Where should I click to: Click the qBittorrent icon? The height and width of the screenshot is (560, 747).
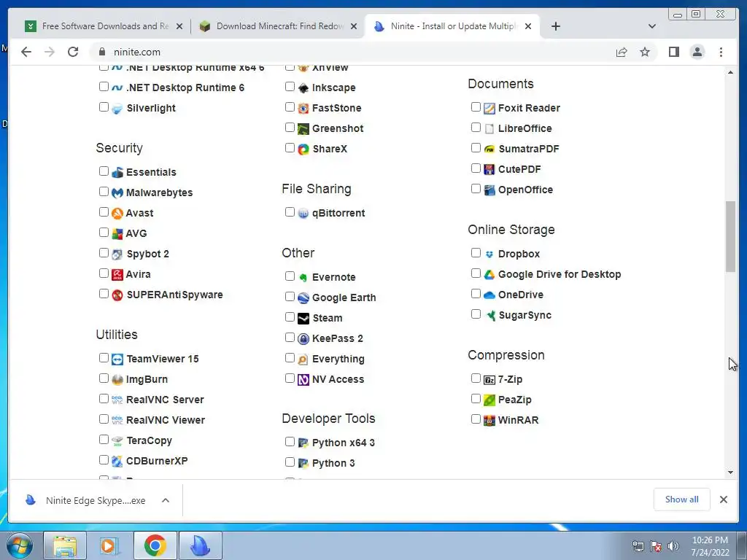303,214
